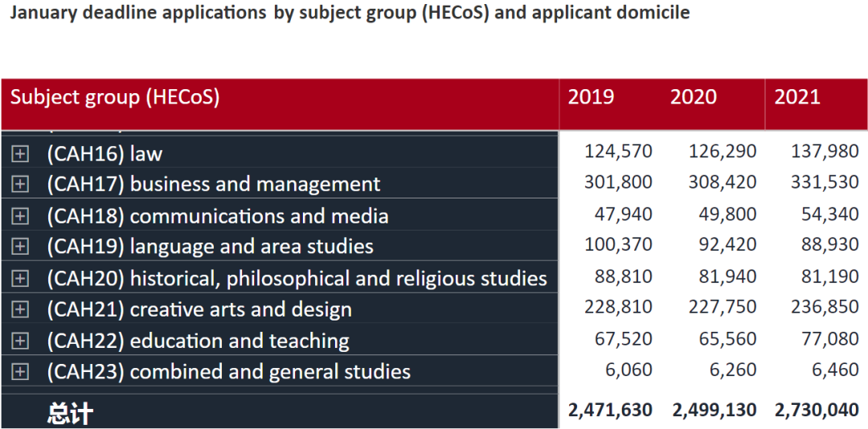Select the 2021 total value 2,730,040

click(817, 411)
